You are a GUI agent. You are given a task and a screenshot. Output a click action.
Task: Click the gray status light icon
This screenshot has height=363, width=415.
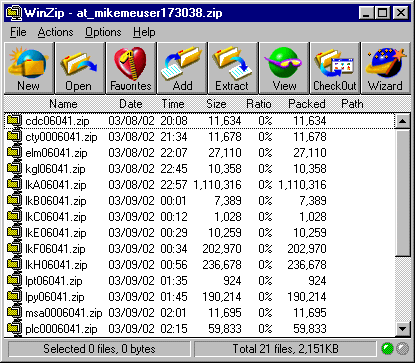pos(402,349)
